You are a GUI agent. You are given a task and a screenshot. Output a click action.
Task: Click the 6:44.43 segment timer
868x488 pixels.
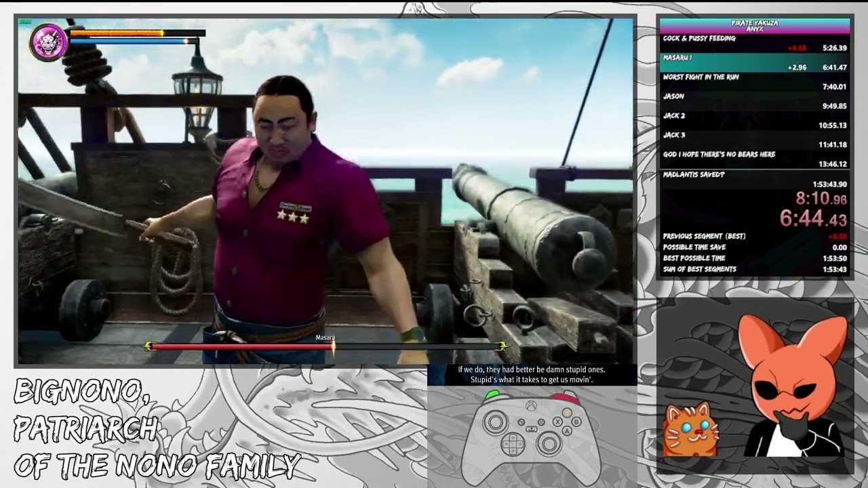click(x=813, y=219)
